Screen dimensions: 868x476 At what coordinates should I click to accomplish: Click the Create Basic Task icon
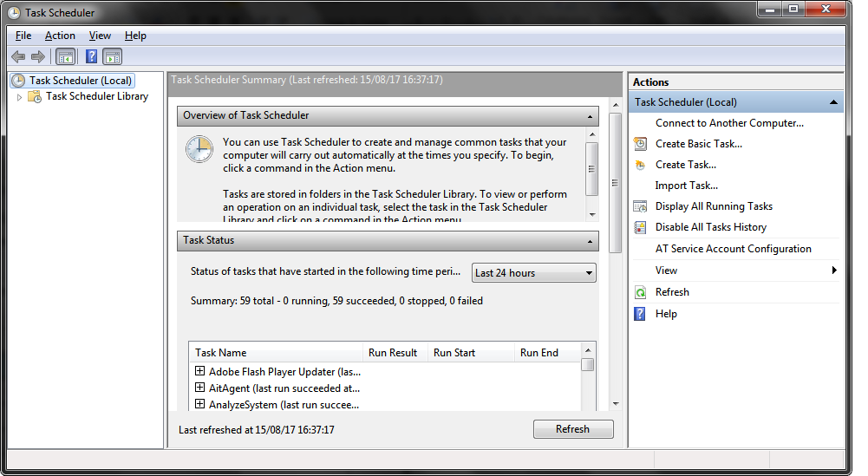tap(641, 144)
